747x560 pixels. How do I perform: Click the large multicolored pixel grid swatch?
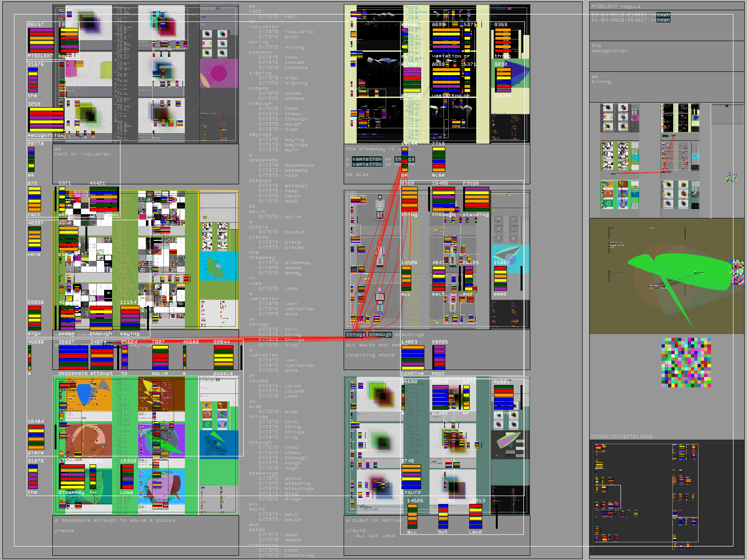coord(686,363)
